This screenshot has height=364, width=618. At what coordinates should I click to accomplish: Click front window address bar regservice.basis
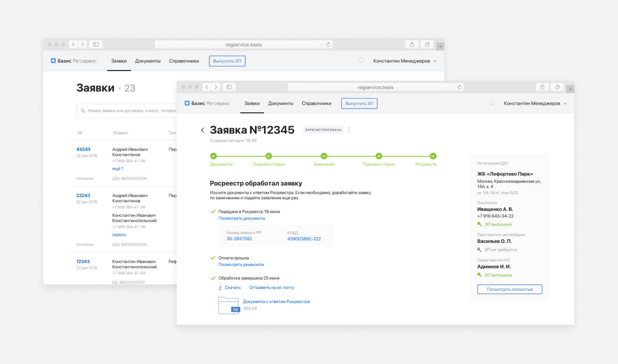(x=376, y=87)
